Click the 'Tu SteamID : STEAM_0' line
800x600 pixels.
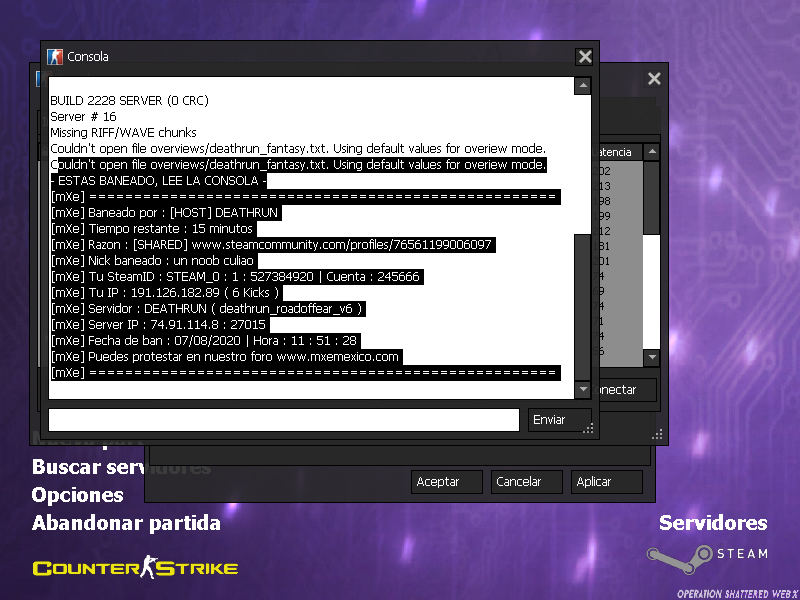click(x=235, y=277)
